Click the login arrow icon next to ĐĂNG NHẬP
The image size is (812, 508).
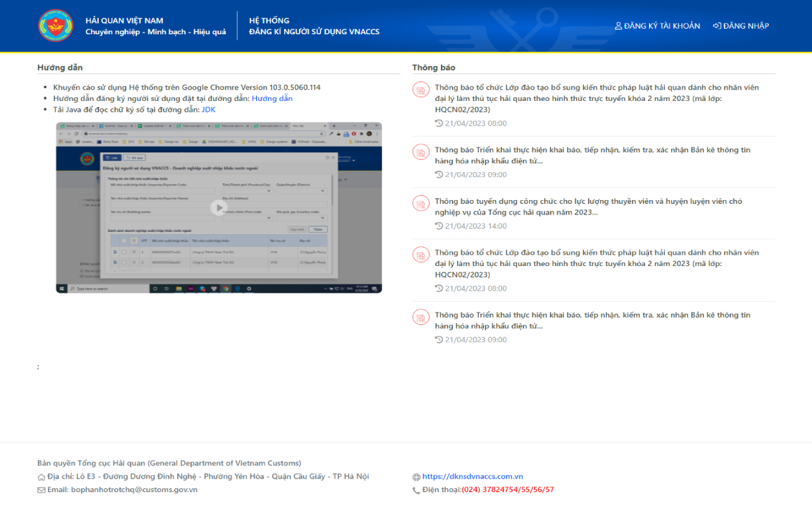717,25
